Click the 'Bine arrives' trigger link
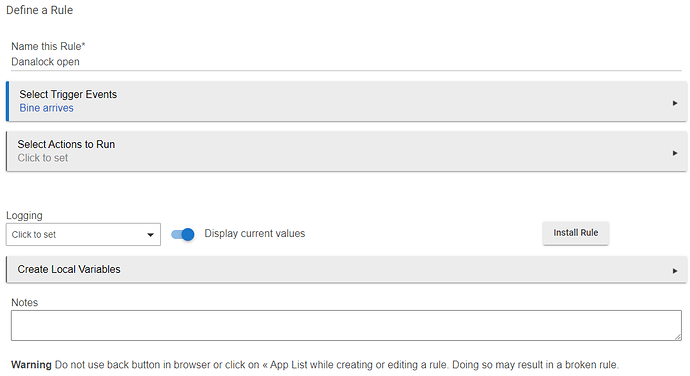690x376 pixels. [46, 108]
